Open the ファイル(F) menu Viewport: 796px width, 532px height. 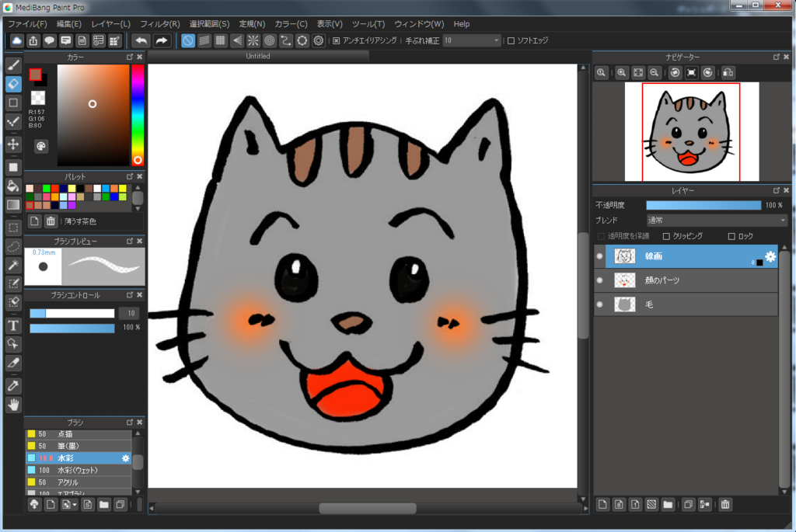[x=27, y=24]
